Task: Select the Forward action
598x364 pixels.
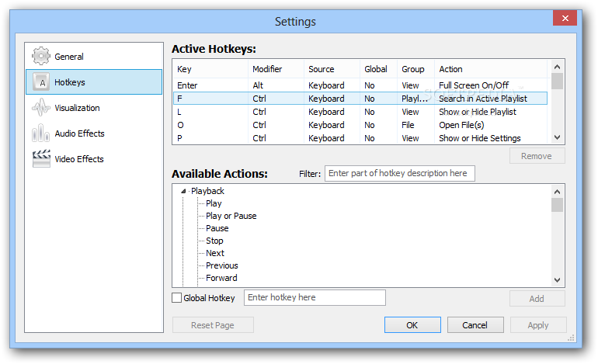Action: (x=221, y=278)
